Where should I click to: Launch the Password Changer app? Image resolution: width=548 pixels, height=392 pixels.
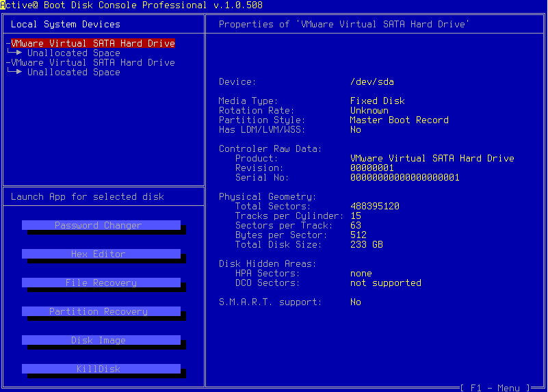101,225
